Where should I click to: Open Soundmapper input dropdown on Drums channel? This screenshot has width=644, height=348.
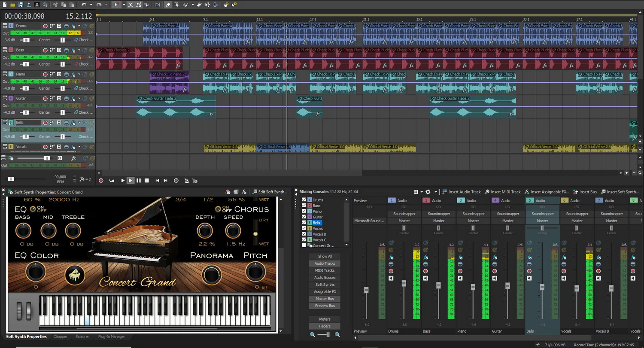click(404, 214)
